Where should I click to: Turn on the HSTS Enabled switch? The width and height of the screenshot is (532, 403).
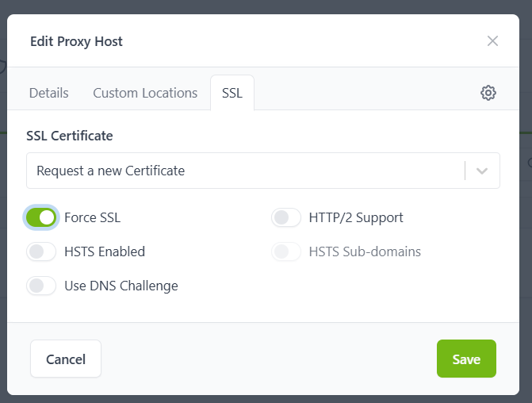click(41, 251)
